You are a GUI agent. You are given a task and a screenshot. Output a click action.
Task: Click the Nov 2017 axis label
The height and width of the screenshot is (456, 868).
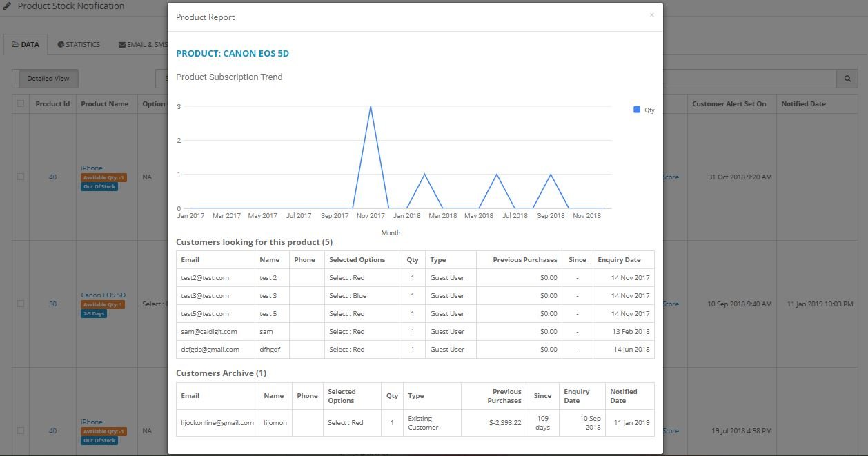(x=371, y=216)
